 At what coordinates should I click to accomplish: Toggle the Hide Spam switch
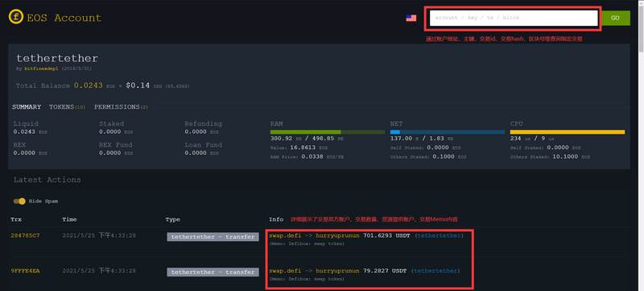[x=19, y=202]
